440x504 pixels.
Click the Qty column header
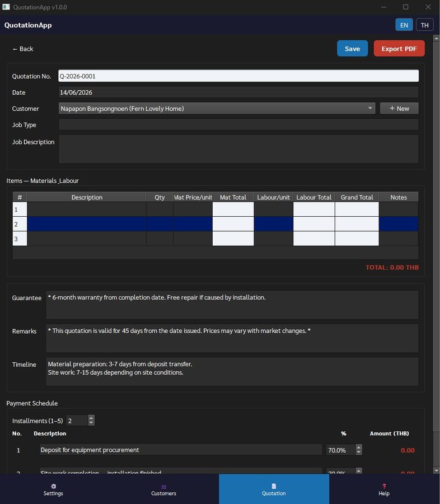pos(160,197)
